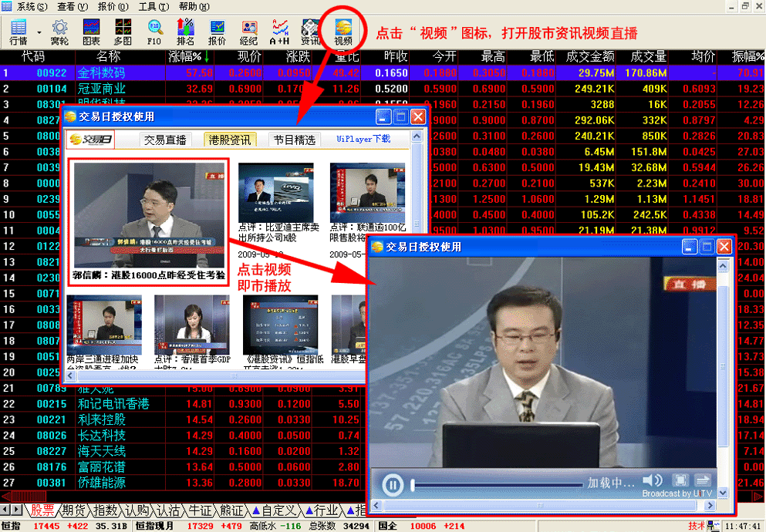Toggle fullscreen in the video player

(680, 480)
